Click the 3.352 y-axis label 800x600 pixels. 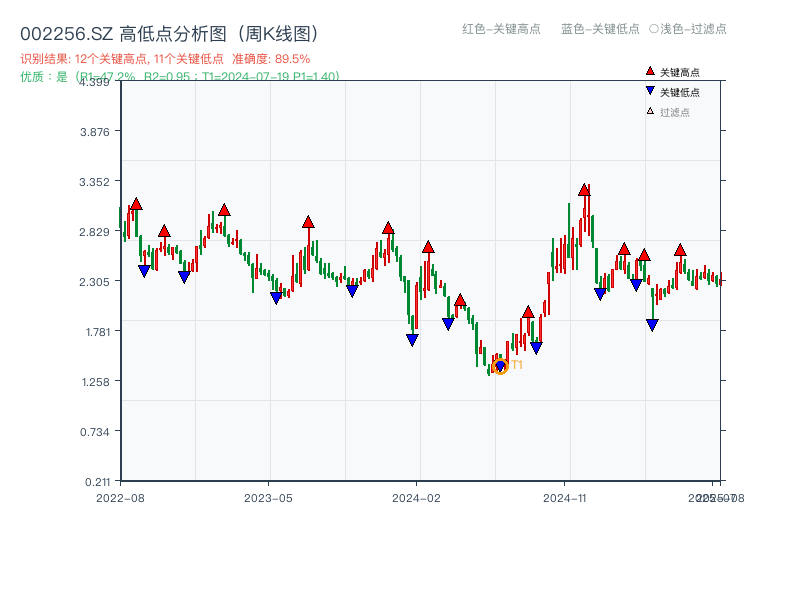[x=94, y=182]
